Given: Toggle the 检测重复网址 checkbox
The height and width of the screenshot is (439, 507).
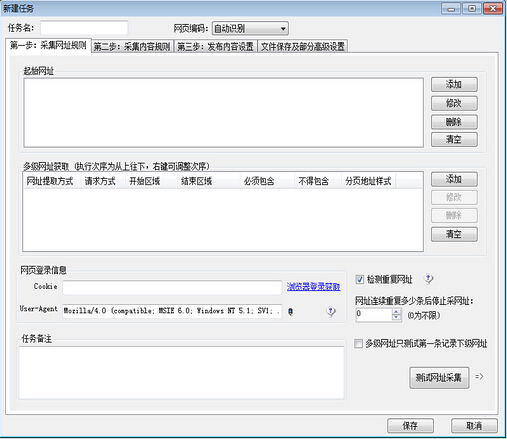Looking at the screenshot, I should tap(360, 279).
